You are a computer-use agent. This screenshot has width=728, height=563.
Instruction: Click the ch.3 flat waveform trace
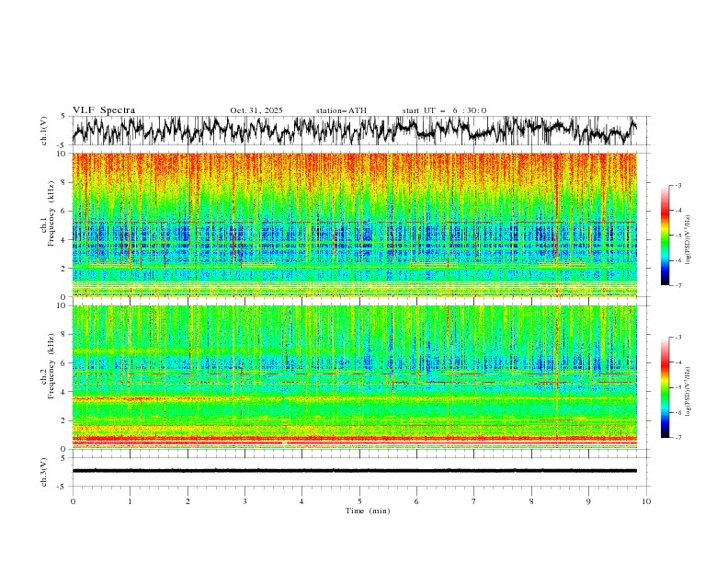(x=354, y=471)
